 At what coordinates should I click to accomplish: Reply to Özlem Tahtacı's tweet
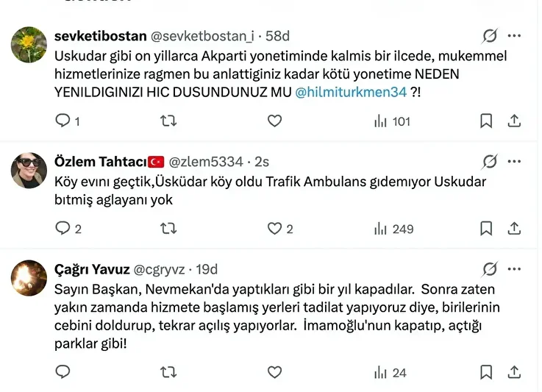(x=63, y=229)
